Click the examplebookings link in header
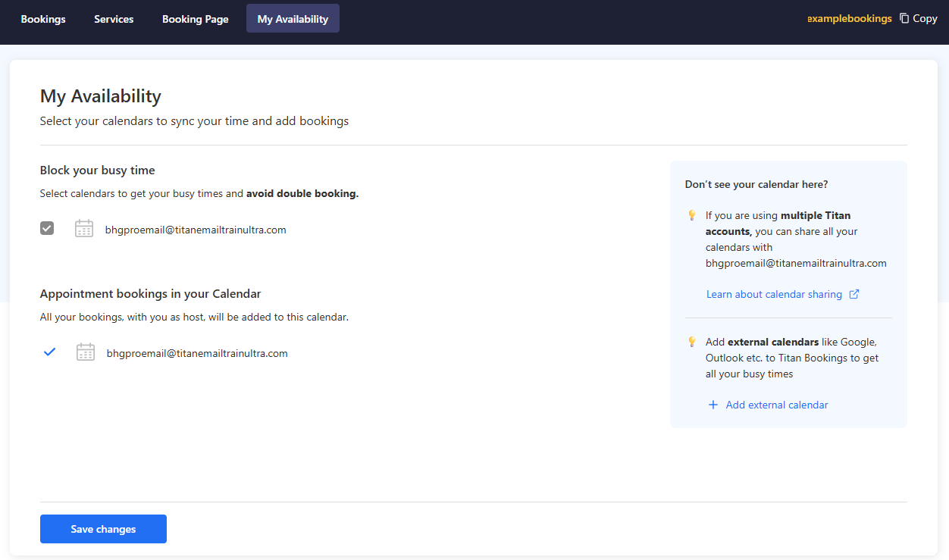 850,18
